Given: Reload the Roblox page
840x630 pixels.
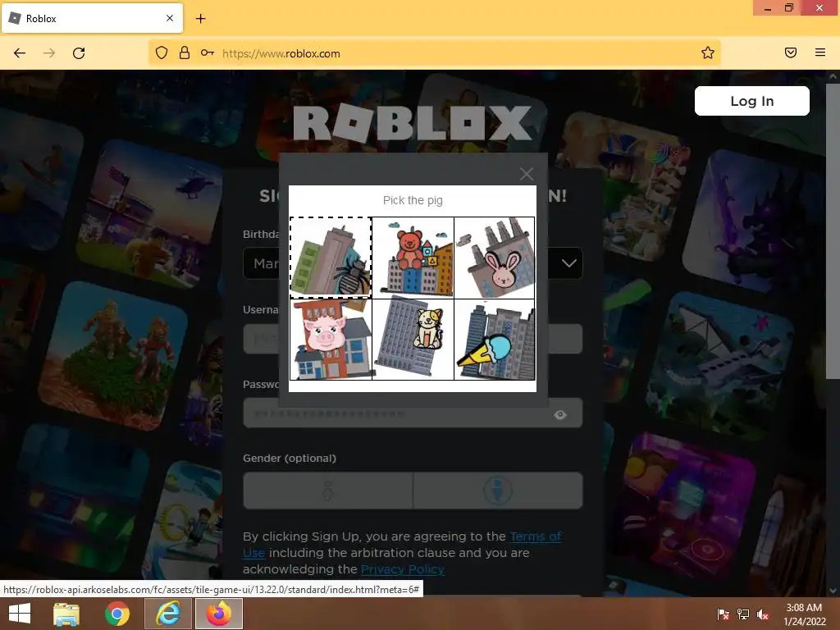Looking at the screenshot, I should click(x=79, y=53).
